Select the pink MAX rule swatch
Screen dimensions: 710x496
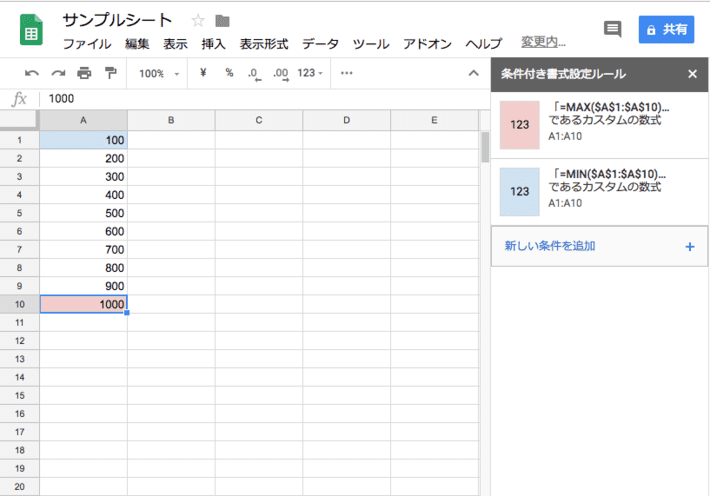pos(520,125)
